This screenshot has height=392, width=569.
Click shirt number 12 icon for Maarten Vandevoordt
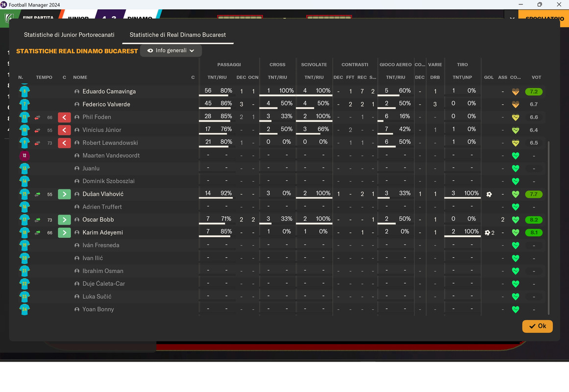[25, 156]
